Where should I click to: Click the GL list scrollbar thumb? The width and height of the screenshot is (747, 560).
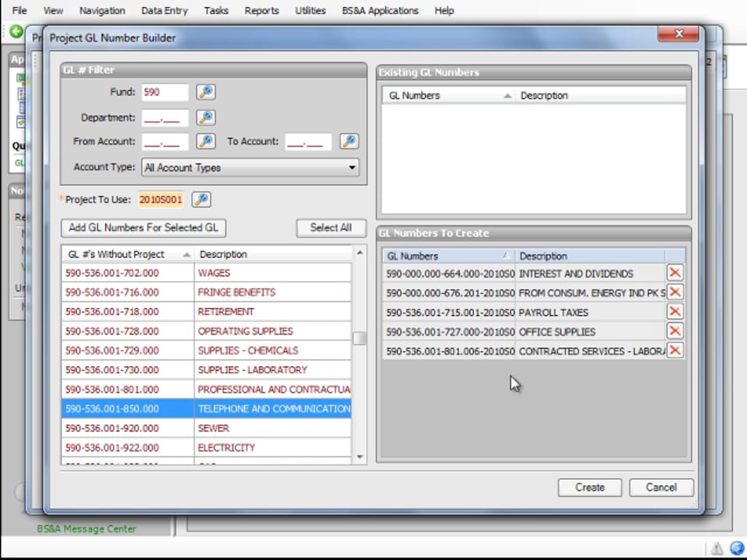click(359, 338)
